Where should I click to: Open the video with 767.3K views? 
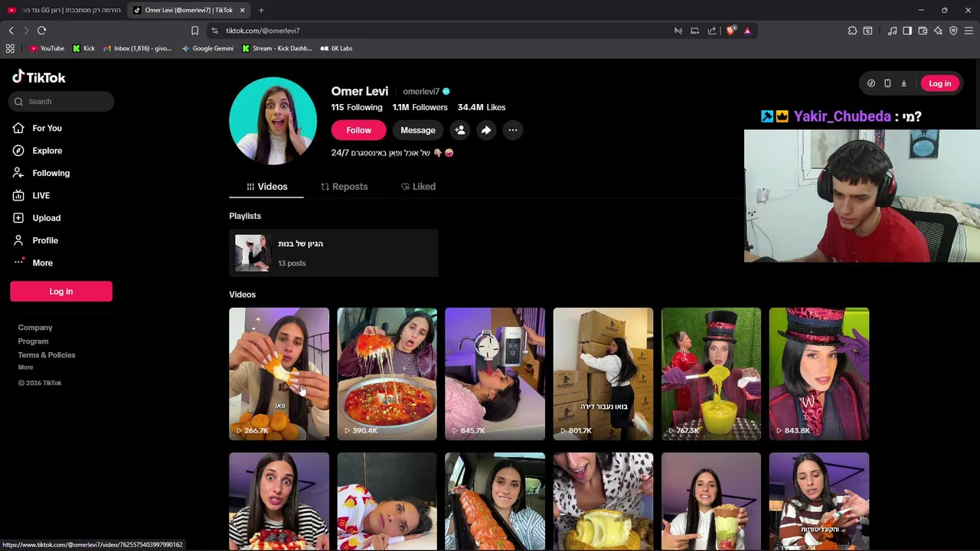point(711,373)
